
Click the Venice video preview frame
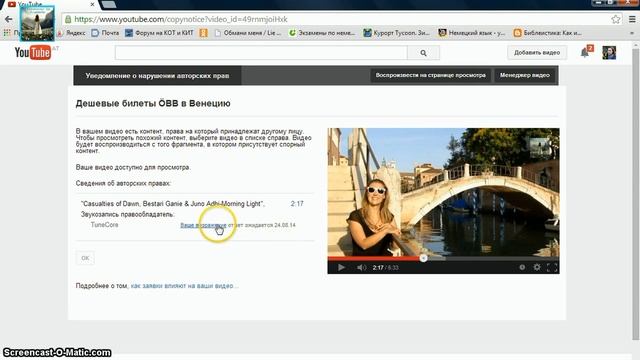[x=443, y=193]
